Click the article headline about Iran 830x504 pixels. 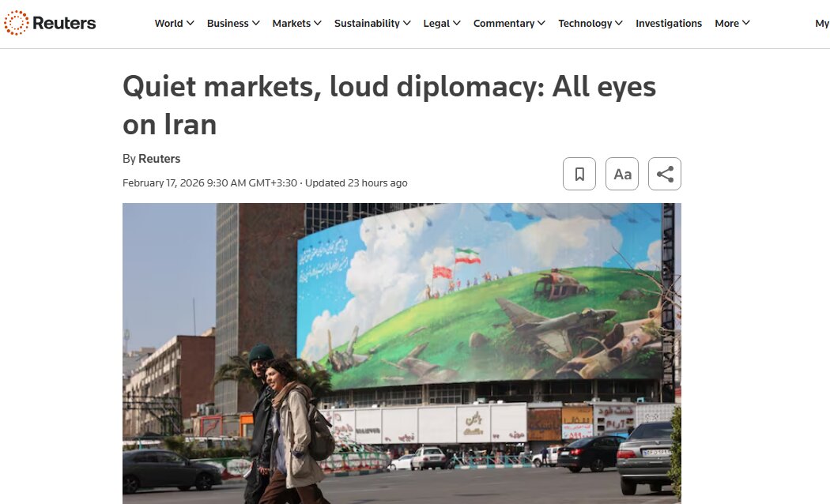[x=389, y=105]
